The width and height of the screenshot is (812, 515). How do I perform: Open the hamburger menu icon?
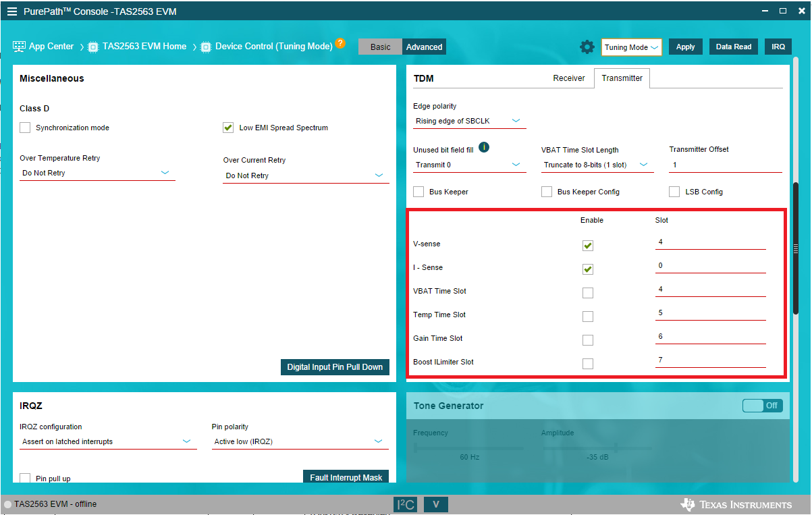[12, 11]
